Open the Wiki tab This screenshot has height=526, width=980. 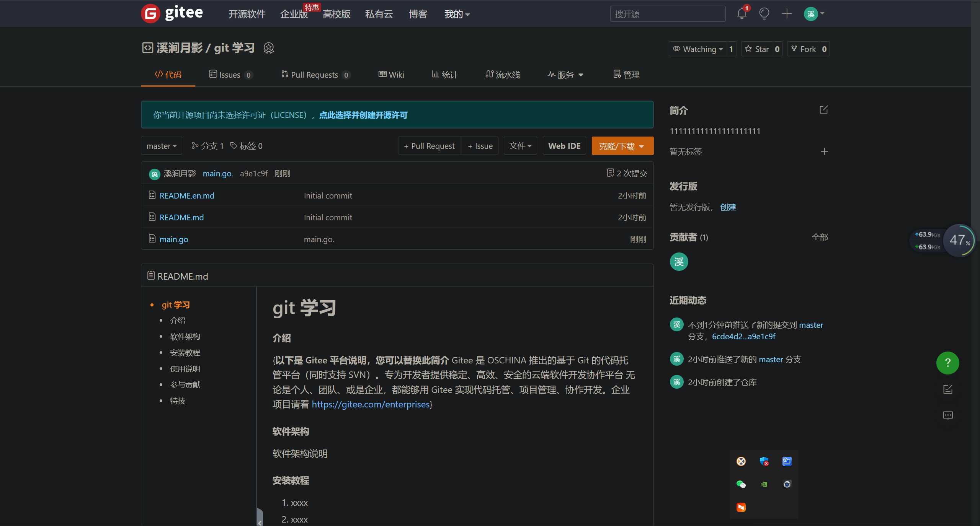pyautogui.click(x=391, y=75)
